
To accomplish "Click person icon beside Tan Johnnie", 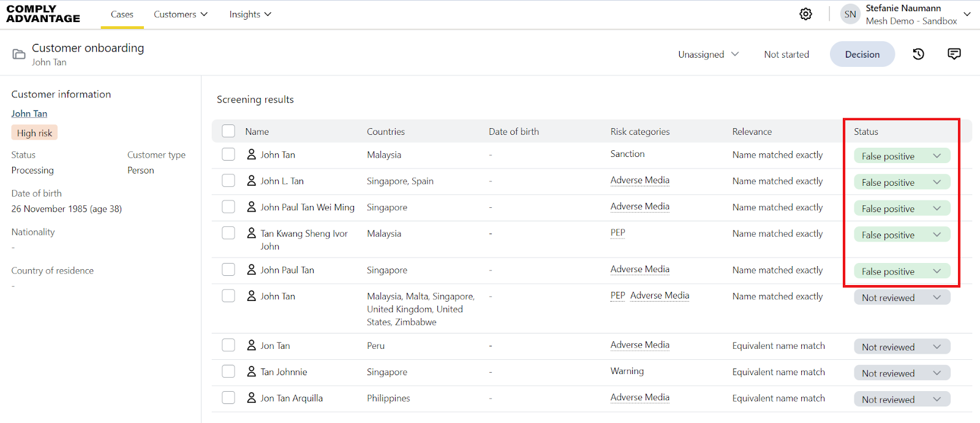I will [251, 372].
